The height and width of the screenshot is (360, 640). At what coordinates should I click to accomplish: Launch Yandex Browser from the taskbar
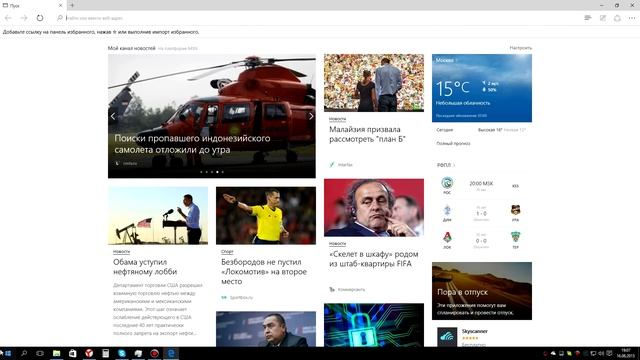click(x=89, y=353)
